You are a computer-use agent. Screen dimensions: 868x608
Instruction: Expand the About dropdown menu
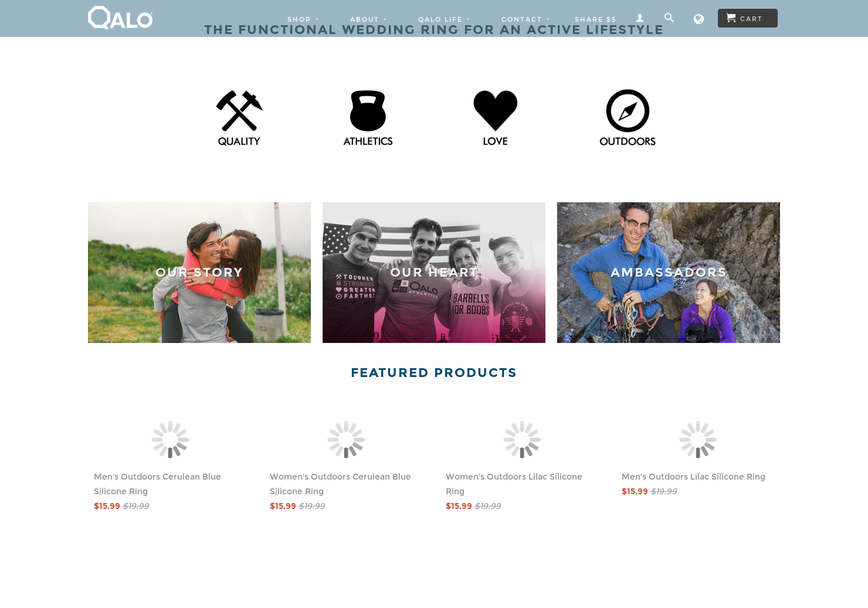pyautogui.click(x=369, y=19)
